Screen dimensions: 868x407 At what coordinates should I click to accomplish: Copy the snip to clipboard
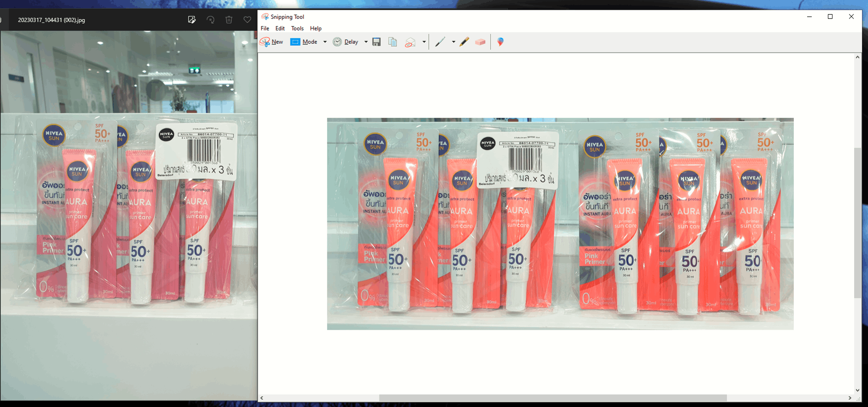click(x=393, y=42)
